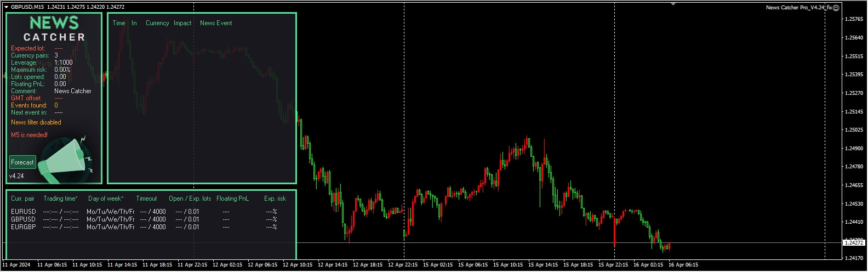The height and width of the screenshot is (272, 868).
Task: Click Mo/Tu/We/Th/Fr in the EURUSD row
Action: point(110,212)
